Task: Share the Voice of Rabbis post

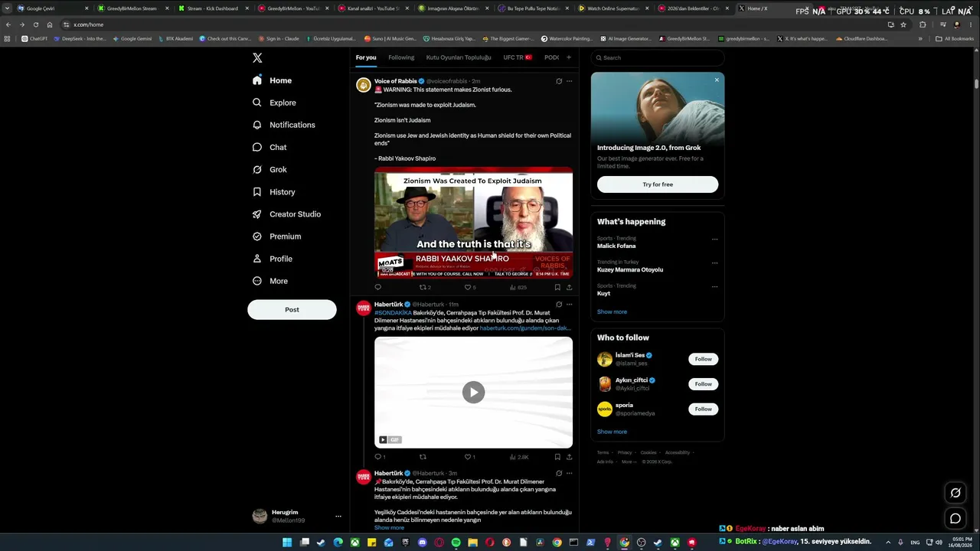Action: tap(569, 287)
